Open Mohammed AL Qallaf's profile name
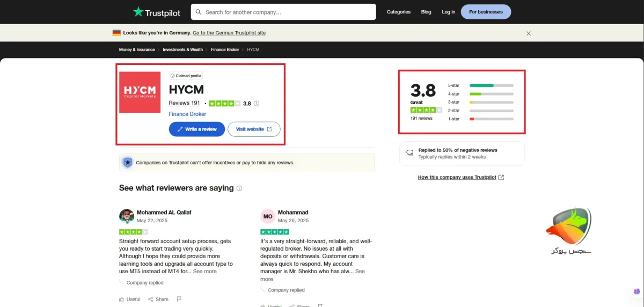644x307 pixels. tap(164, 213)
